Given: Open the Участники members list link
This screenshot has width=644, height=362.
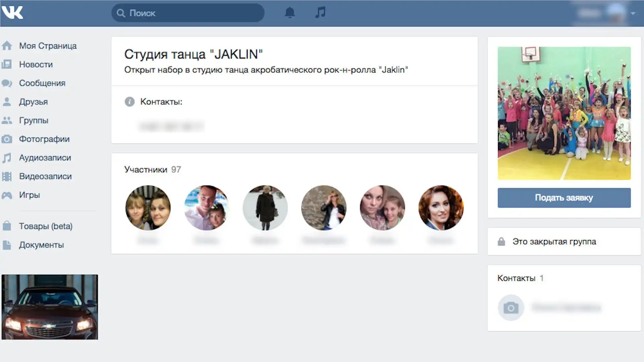Looking at the screenshot, I should pyautogui.click(x=146, y=170).
